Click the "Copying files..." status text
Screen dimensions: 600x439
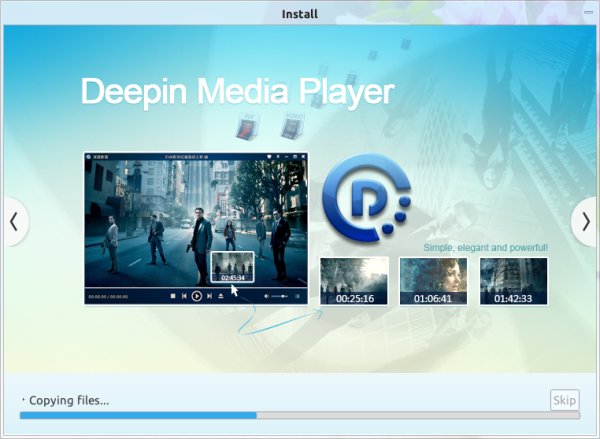69,400
